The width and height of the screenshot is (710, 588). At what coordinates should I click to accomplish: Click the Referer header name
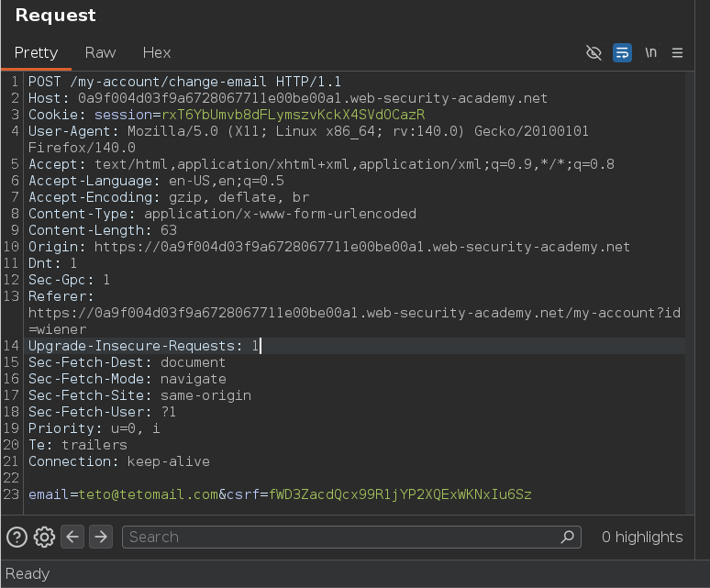pyautogui.click(x=61, y=296)
